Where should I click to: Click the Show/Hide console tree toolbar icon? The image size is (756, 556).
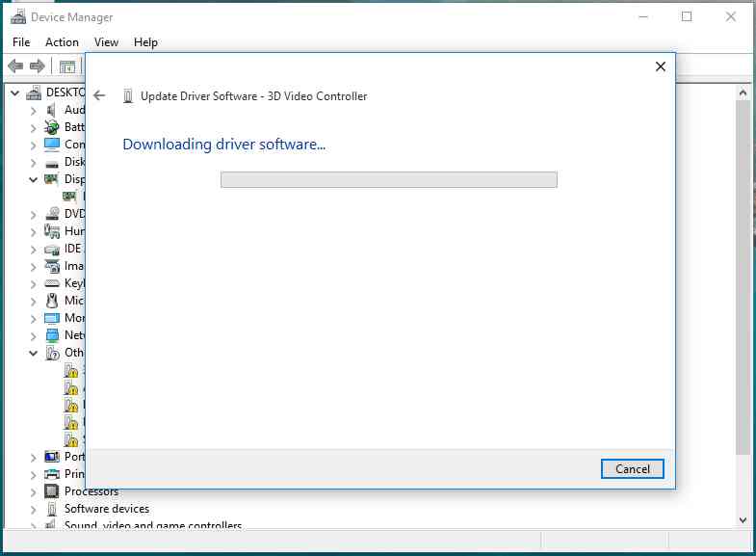pyautogui.click(x=67, y=66)
